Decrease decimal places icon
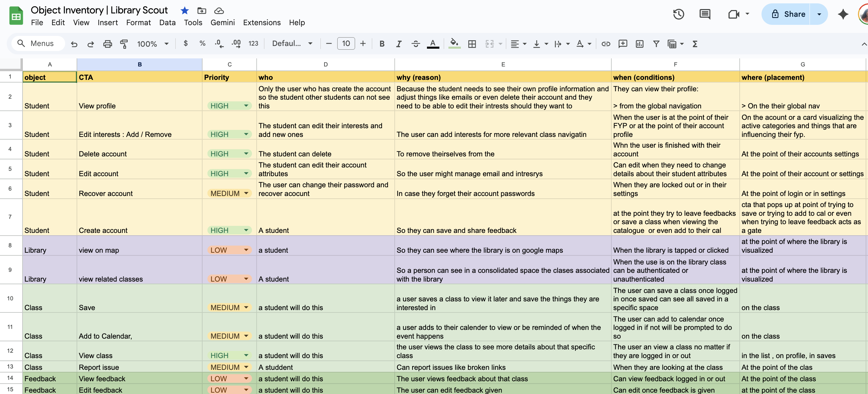Image resolution: width=868 pixels, height=394 pixels. tap(219, 44)
